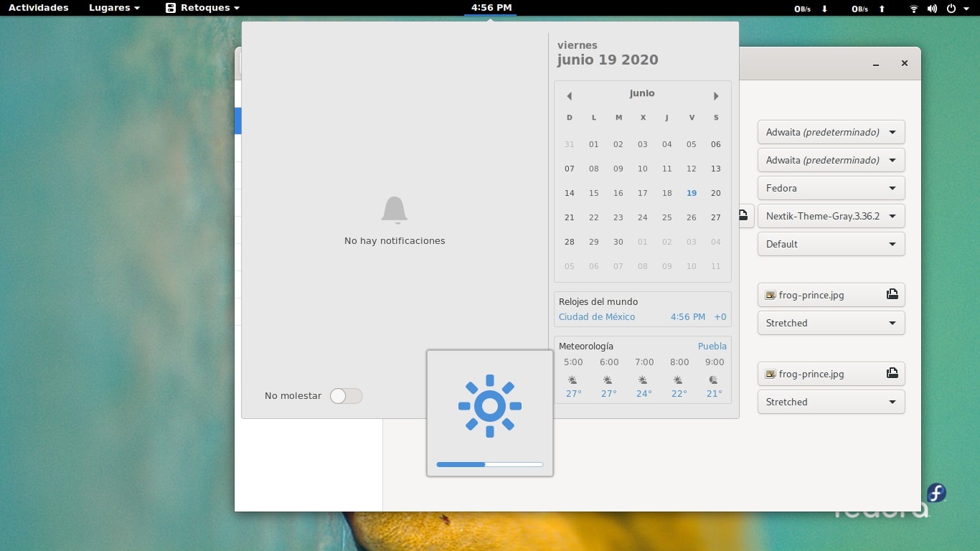
Task: Open file picker beside second frog-prince.jpg
Action: pos(892,373)
